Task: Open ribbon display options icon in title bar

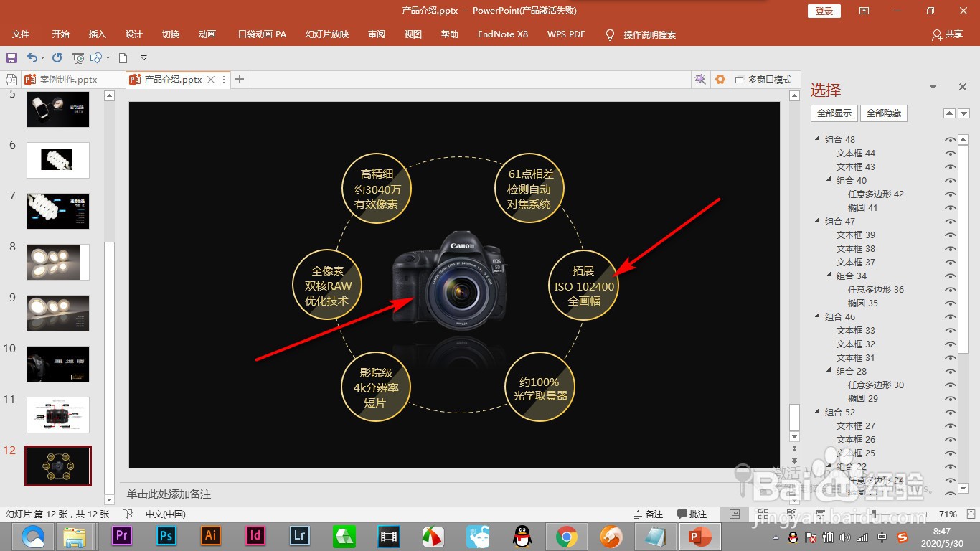Action: click(x=864, y=11)
